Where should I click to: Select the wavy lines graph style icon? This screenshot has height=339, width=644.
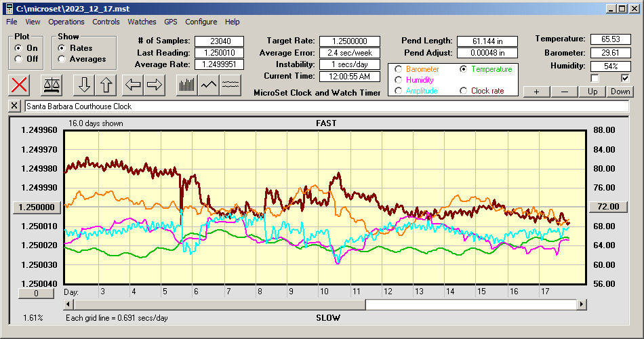point(230,85)
